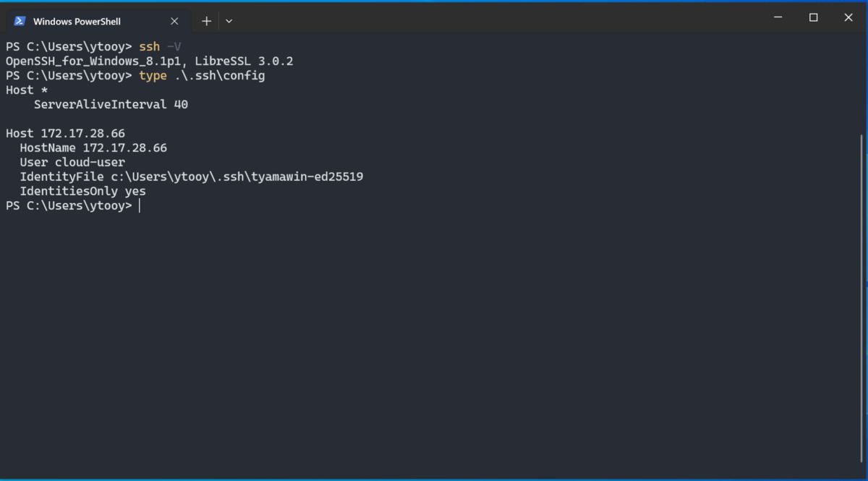This screenshot has width=868, height=481.
Task: Click the "Host *" config line
Action: coord(27,90)
